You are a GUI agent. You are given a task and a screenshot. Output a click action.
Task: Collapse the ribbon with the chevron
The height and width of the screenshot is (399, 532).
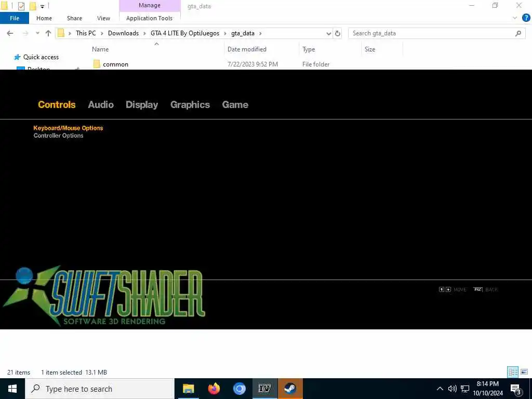[x=515, y=18]
